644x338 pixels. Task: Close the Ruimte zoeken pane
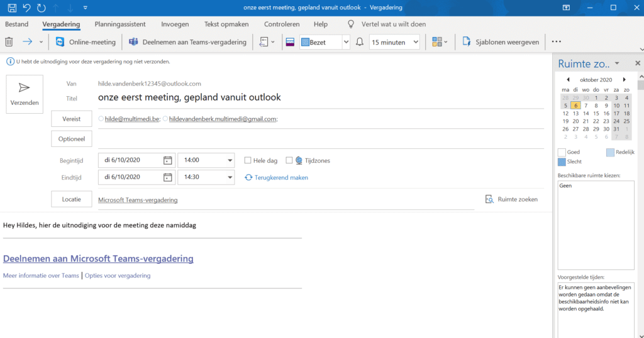(638, 63)
